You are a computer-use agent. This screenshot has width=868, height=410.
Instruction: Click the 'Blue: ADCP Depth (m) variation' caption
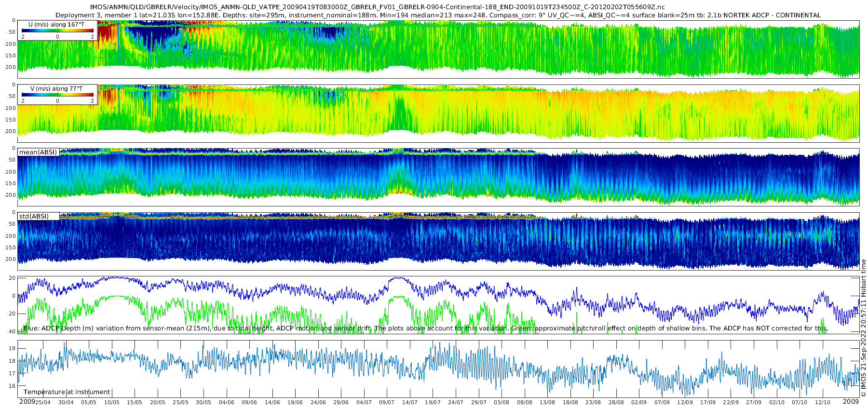426,328
